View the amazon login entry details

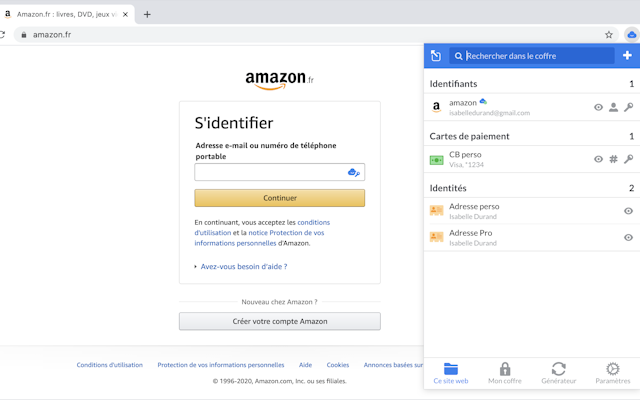pyautogui.click(x=598, y=107)
